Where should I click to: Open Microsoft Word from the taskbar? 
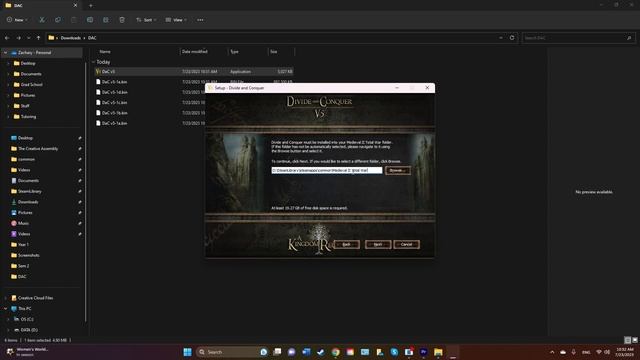click(306, 352)
